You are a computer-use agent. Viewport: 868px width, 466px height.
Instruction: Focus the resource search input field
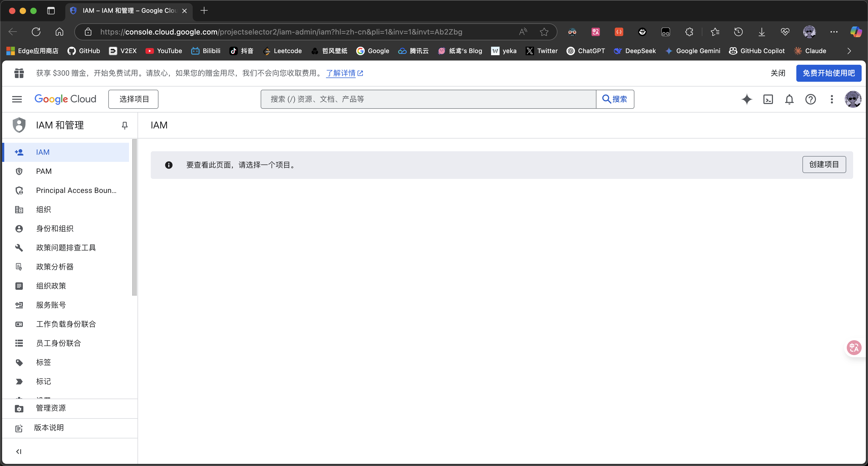(428, 99)
